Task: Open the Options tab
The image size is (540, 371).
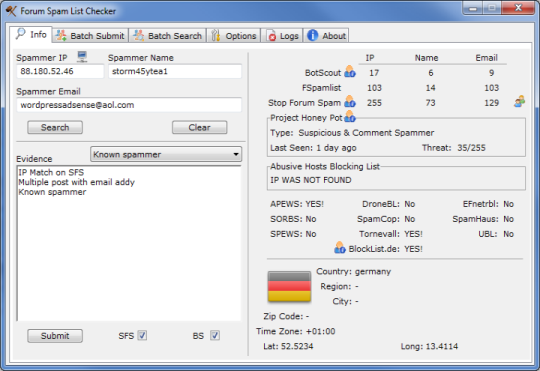Action: [234, 36]
